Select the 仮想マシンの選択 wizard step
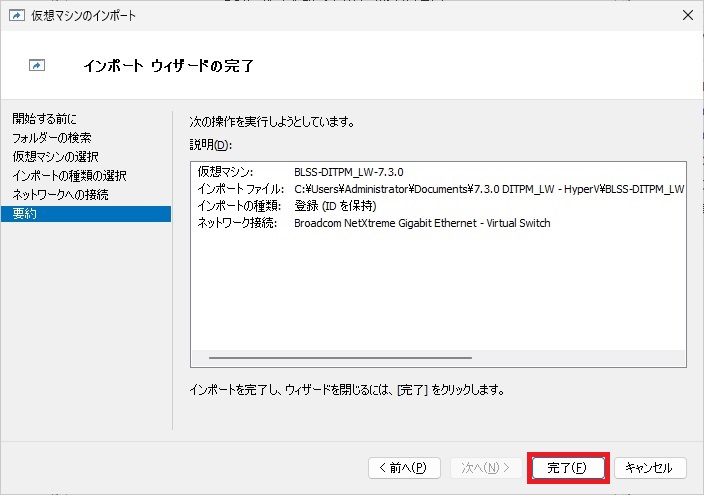Image resolution: width=704 pixels, height=495 pixels. [55, 156]
